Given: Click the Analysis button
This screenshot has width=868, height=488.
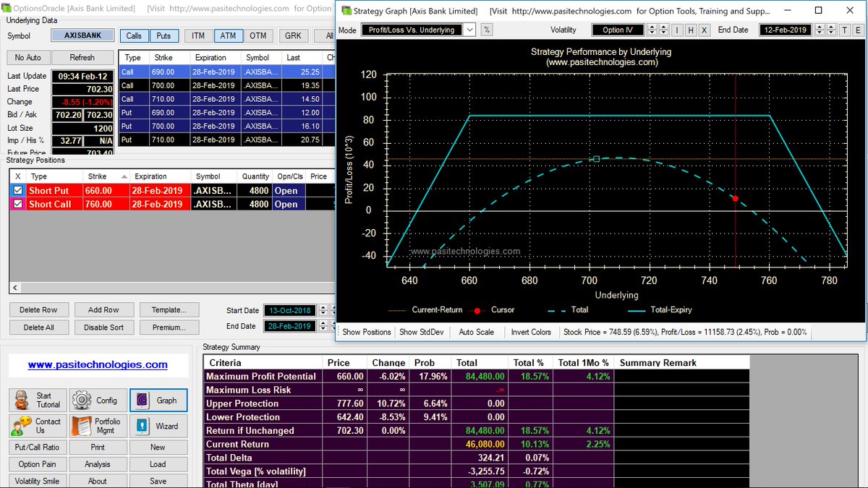Looking at the screenshot, I should click(98, 464).
